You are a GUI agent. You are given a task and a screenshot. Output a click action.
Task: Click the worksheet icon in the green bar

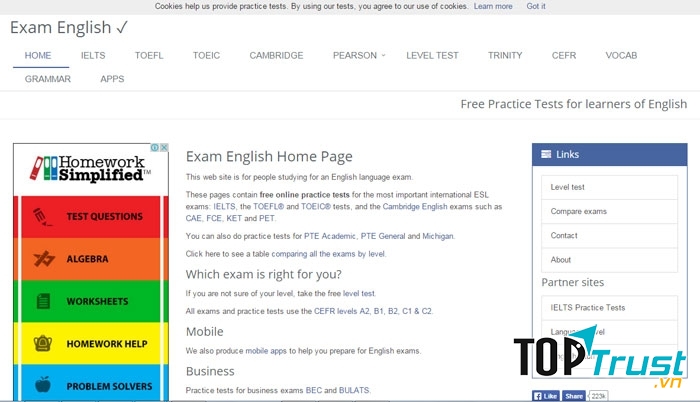pyautogui.click(x=43, y=301)
